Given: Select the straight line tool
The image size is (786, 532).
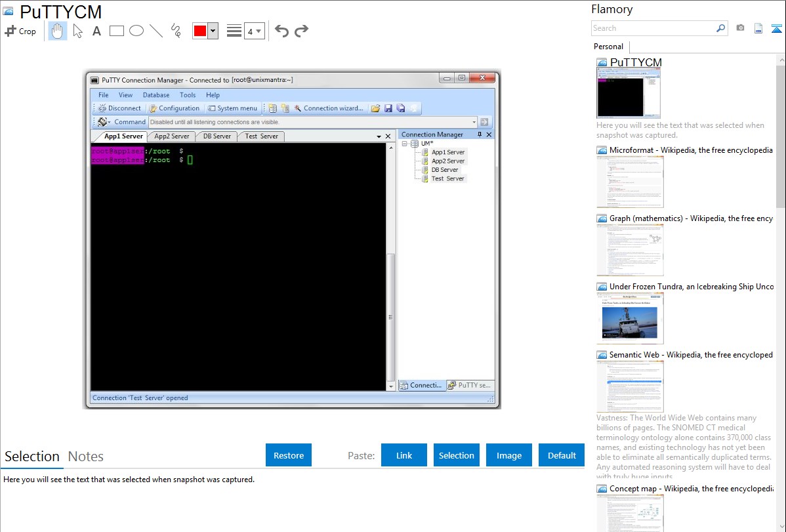Looking at the screenshot, I should click(156, 31).
